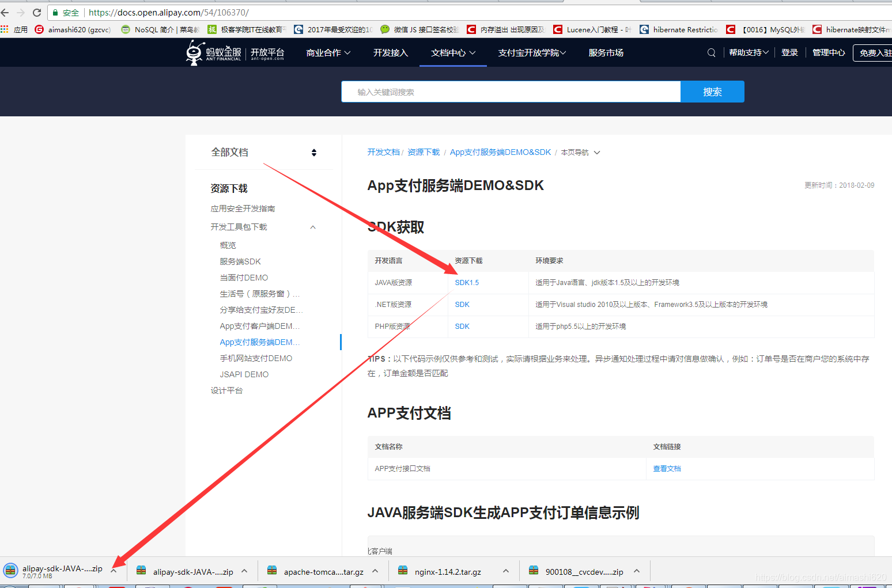Screen dimensions: 892x588
Task: Open 概览 in sidebar
Action: (228, 245)
